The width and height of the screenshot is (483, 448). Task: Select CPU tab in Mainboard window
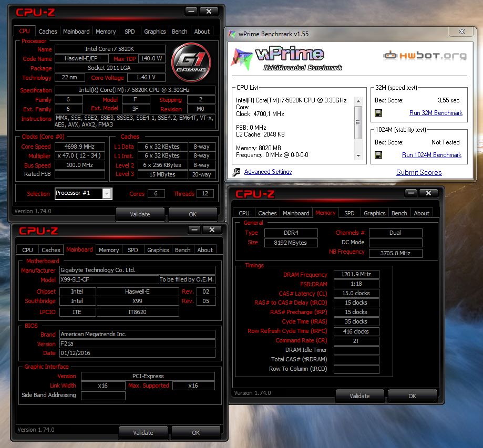[x=27, y=250]
